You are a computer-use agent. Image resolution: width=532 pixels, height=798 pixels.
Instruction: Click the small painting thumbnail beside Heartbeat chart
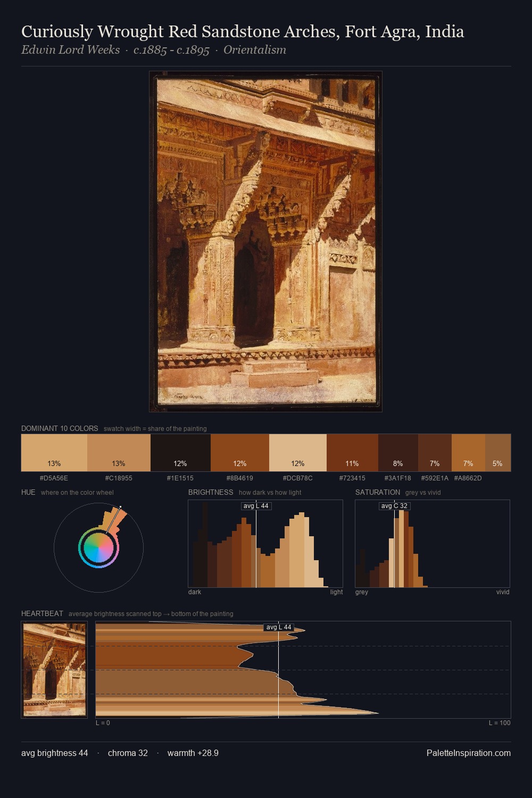54,670
